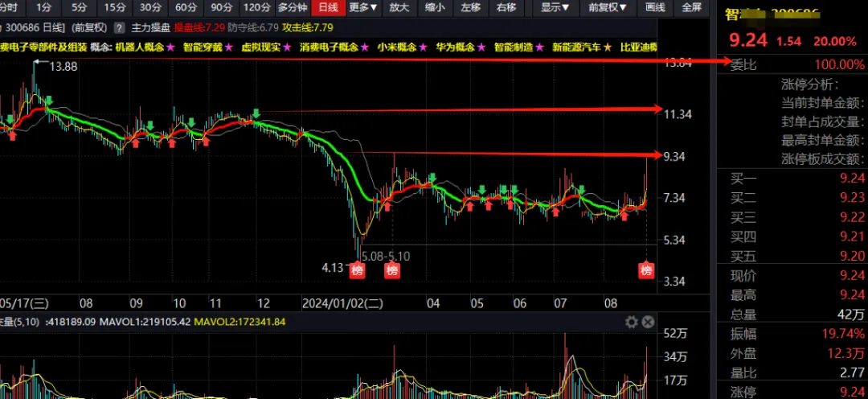868x399 pixels.
Task: Toggle gold star next to 新能源汽车
Action: tap(608, 47)
